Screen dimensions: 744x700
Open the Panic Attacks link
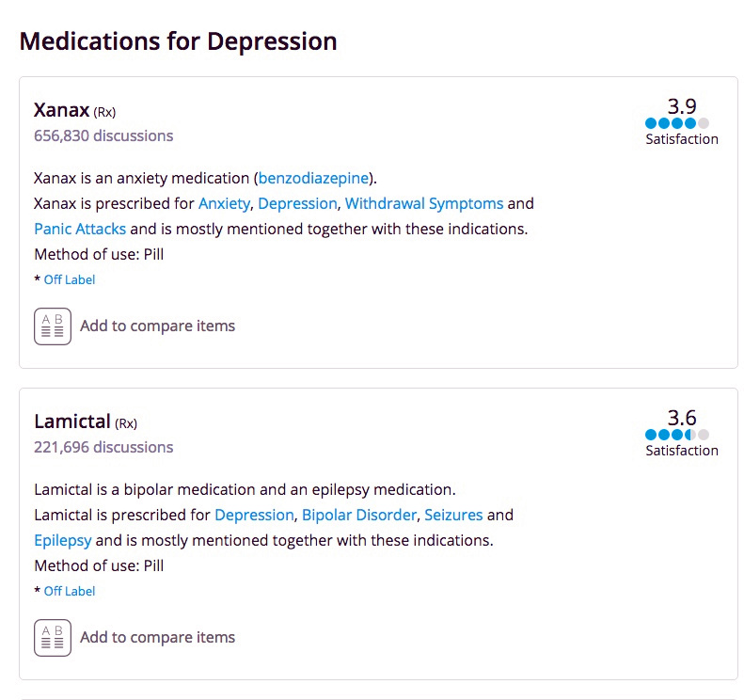[x=80, y=229]
